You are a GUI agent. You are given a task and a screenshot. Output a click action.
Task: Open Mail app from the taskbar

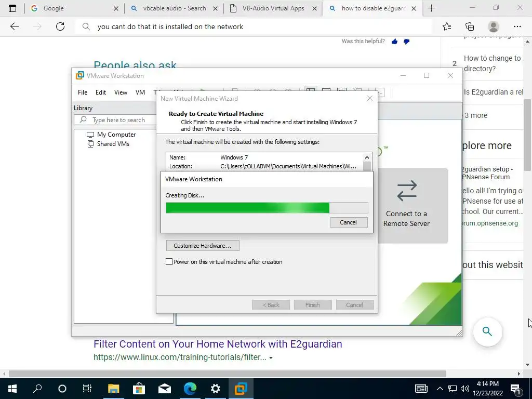(x=165, y=389)
